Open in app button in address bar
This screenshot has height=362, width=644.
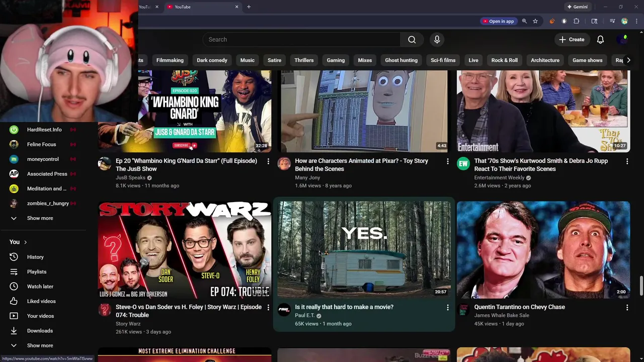498,21
